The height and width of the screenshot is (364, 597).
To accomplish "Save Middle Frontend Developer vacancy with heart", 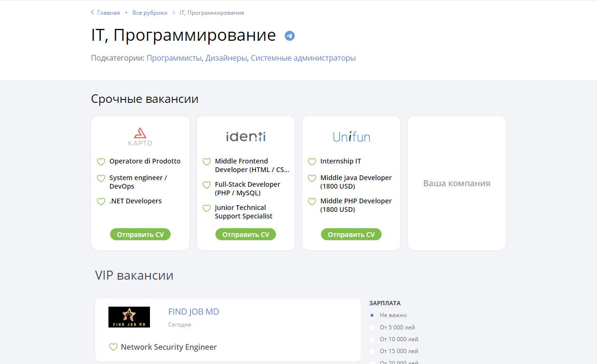I will point(206,162).
